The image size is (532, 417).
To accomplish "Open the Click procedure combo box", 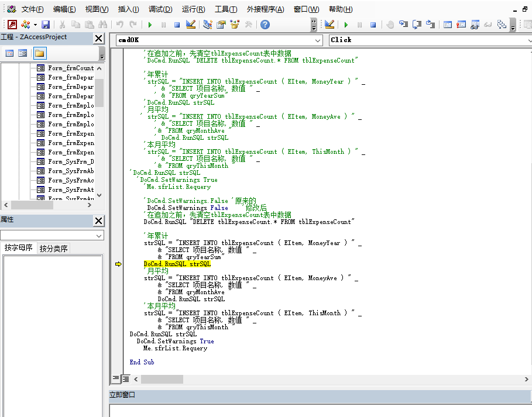I will tap(430, 41).
